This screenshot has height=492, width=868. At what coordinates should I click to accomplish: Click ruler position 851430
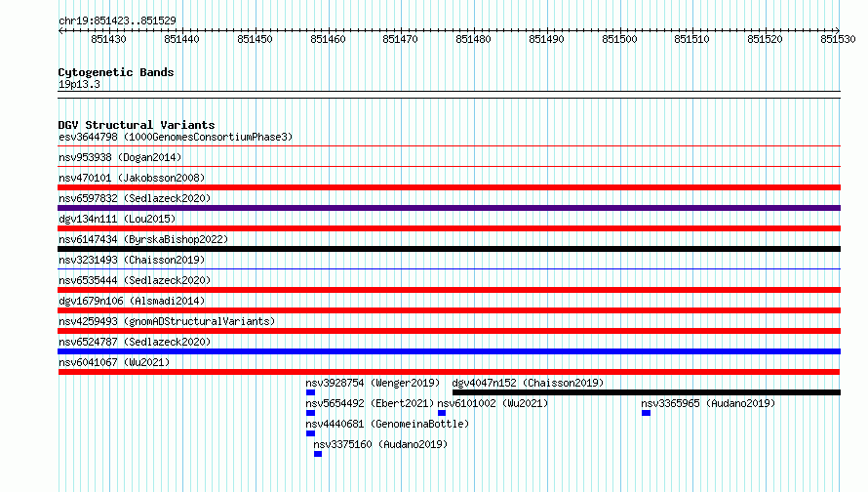tap(108, 39)
